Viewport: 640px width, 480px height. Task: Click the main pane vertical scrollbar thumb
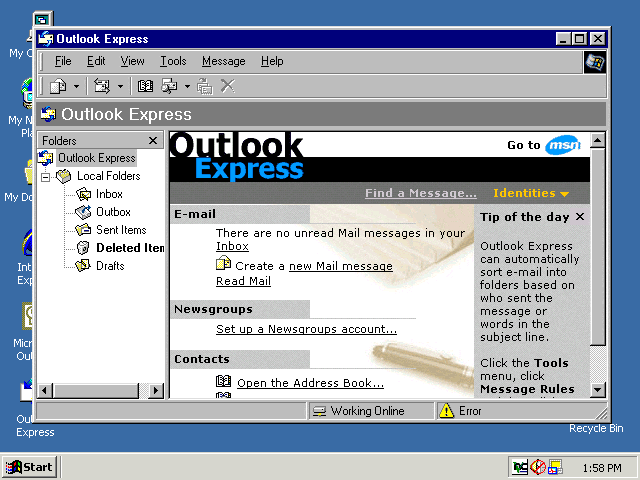[598, 248]
